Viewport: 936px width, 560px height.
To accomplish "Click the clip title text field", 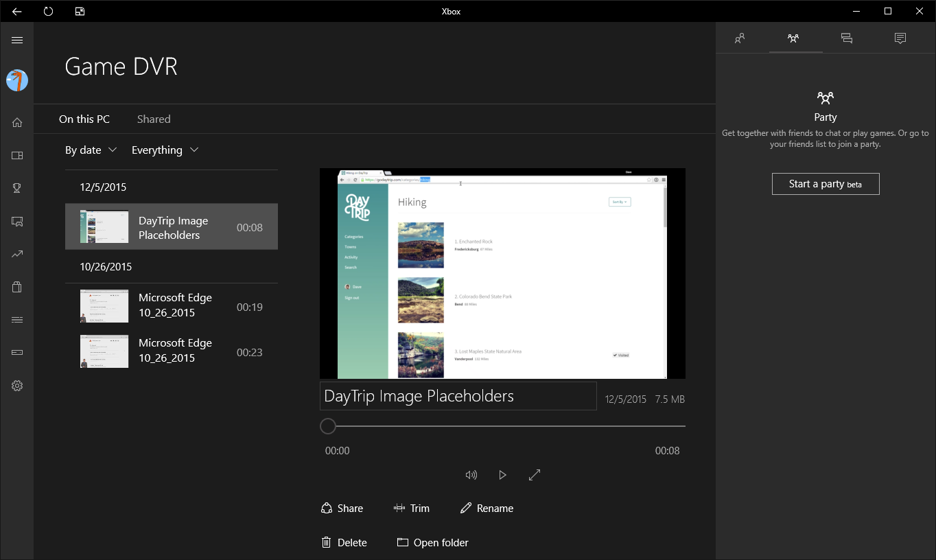I will tap(458, 396).
